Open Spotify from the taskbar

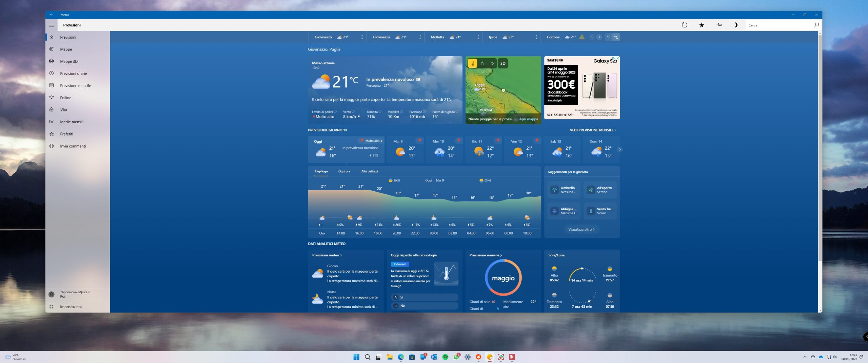pos(445,357)
